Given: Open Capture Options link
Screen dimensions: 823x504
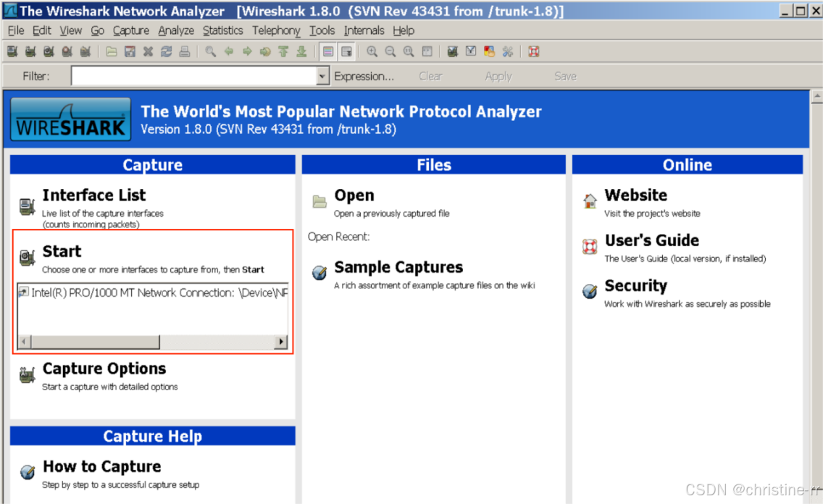Looking at the screenshot, I should click(x=104, y=369).
